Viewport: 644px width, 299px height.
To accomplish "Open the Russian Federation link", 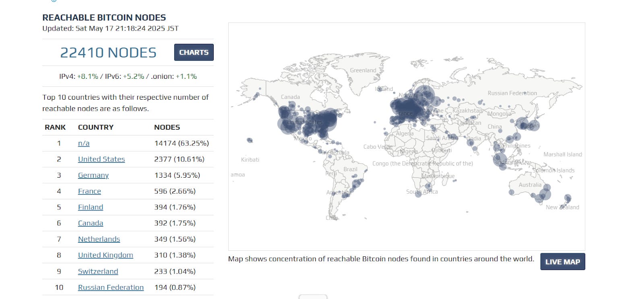I will 111,287.
